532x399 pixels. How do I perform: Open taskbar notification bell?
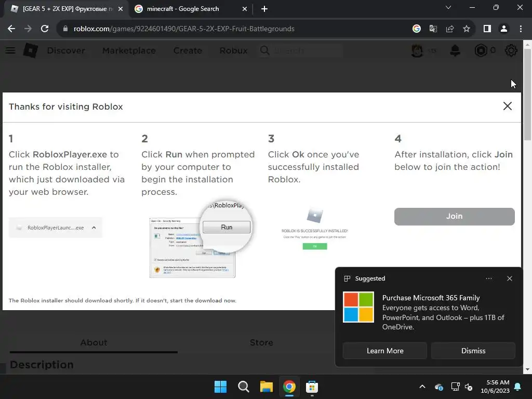pyautogui.click(x=518, y=387)
